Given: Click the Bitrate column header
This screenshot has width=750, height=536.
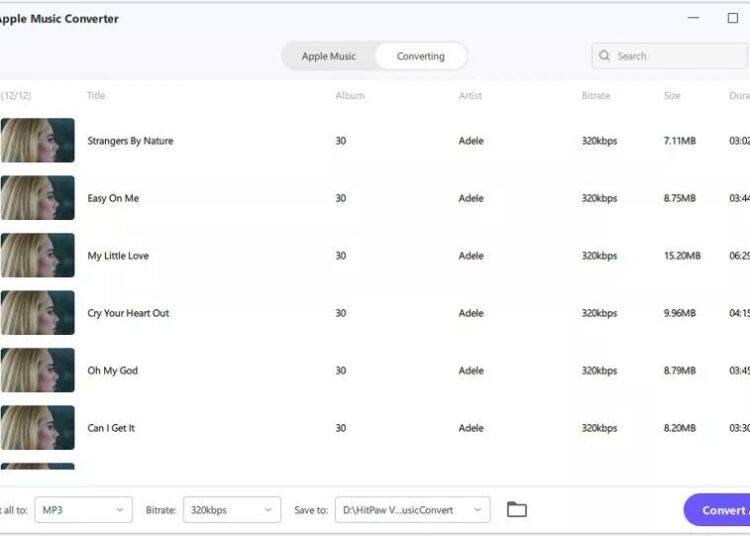Looking at the screenshot, I should pyautogui.click(x=596, y=95).
